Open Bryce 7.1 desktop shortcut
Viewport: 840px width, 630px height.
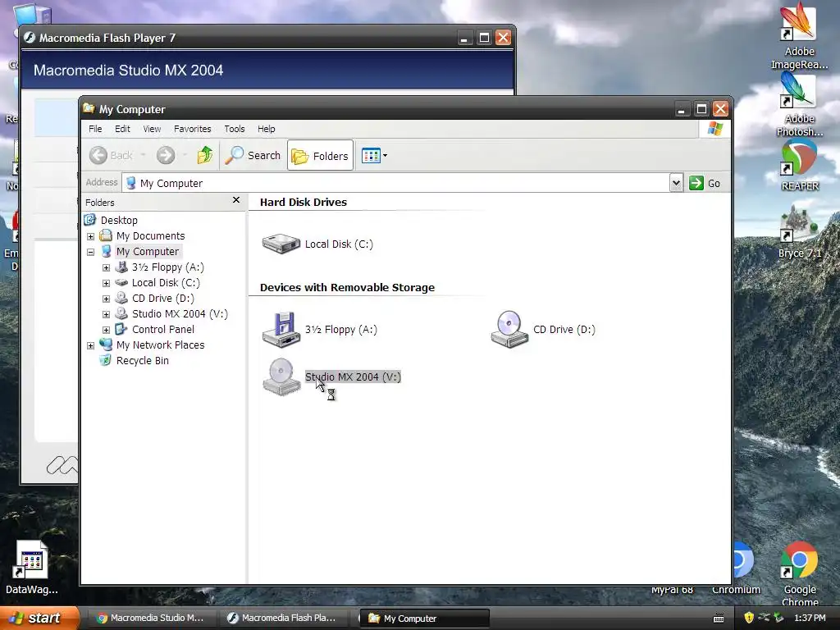coord(799,231)
